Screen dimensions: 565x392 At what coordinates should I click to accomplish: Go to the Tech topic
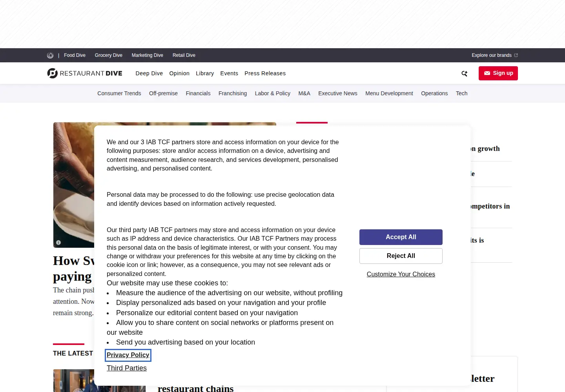462,93
